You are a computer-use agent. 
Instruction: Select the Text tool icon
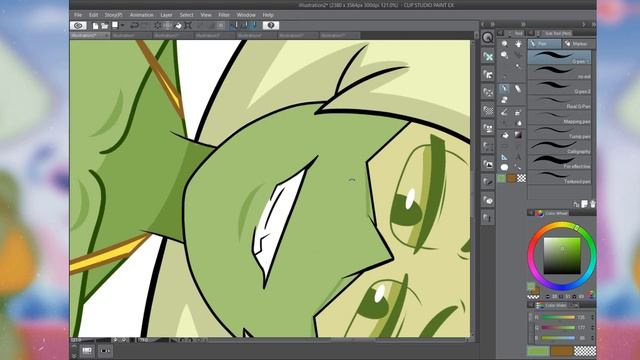tap(518, 157)
